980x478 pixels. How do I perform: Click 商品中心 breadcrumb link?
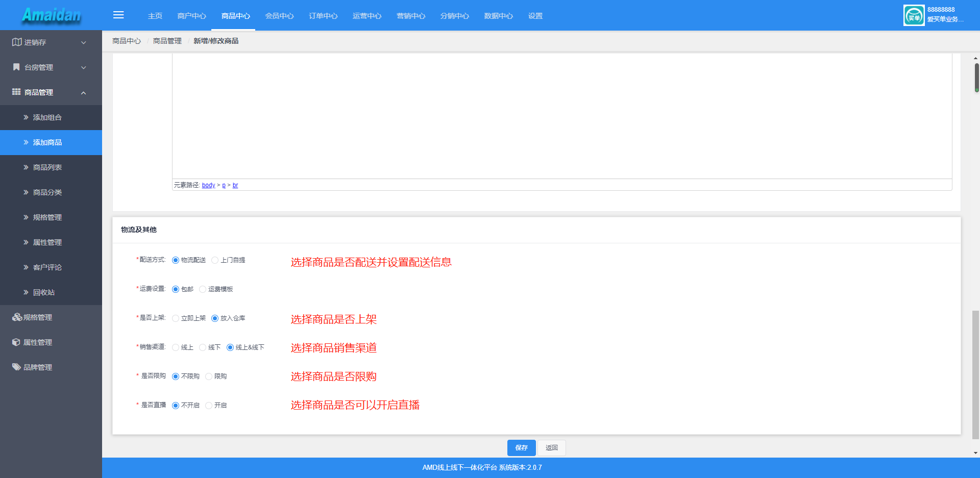[127, 41]
